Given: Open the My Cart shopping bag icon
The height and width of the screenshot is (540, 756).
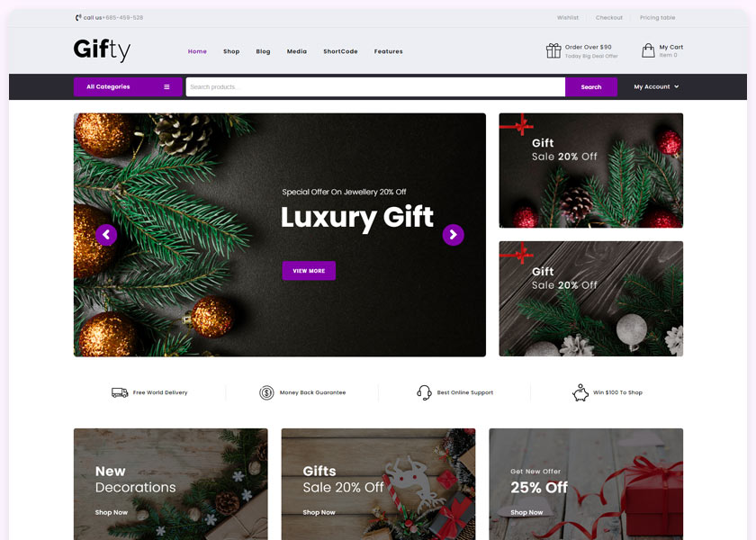Looking at the screenshot, I should (648, 50).
